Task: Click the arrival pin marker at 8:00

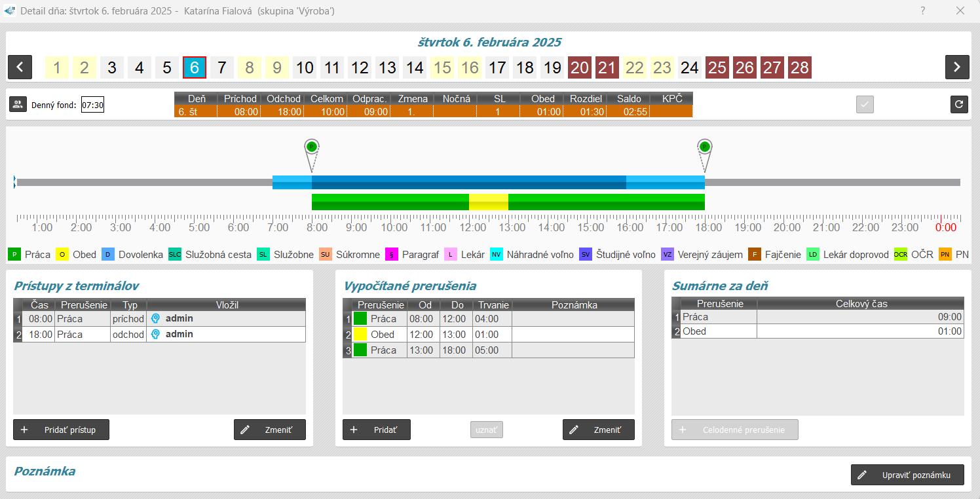Action: click(x=312, y=147)
